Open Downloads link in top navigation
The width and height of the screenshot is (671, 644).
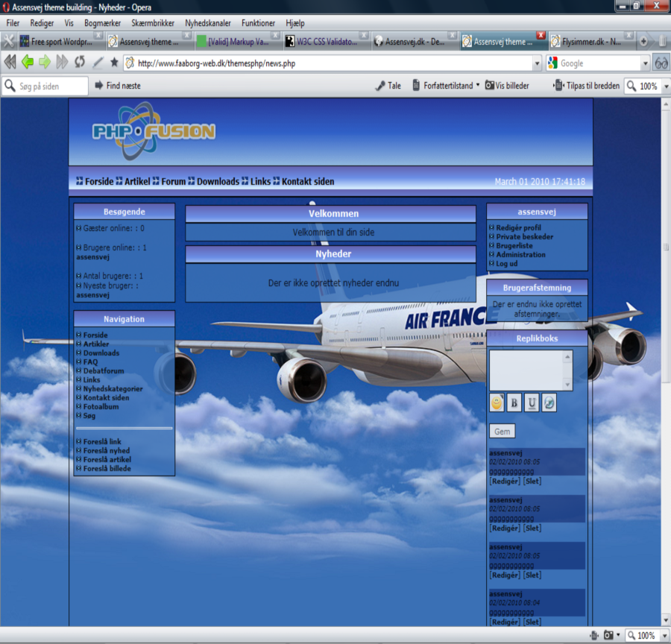[x=218, y=181]
